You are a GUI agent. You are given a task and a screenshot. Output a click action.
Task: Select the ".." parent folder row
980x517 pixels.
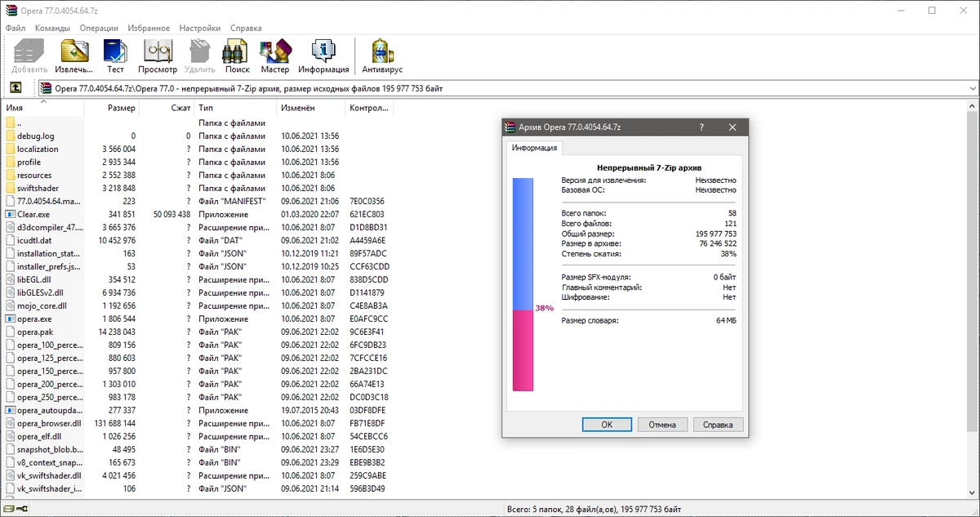click(196, 123)
